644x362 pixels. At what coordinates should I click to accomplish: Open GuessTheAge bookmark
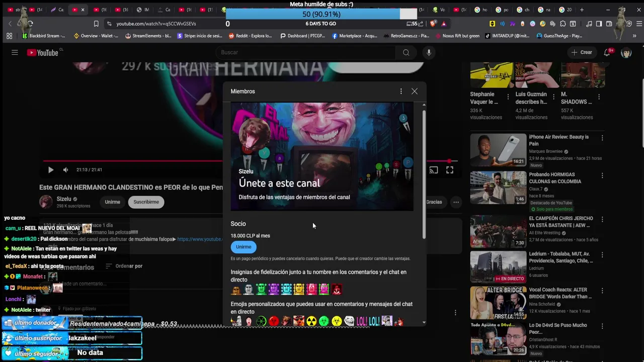coord(559,36)
